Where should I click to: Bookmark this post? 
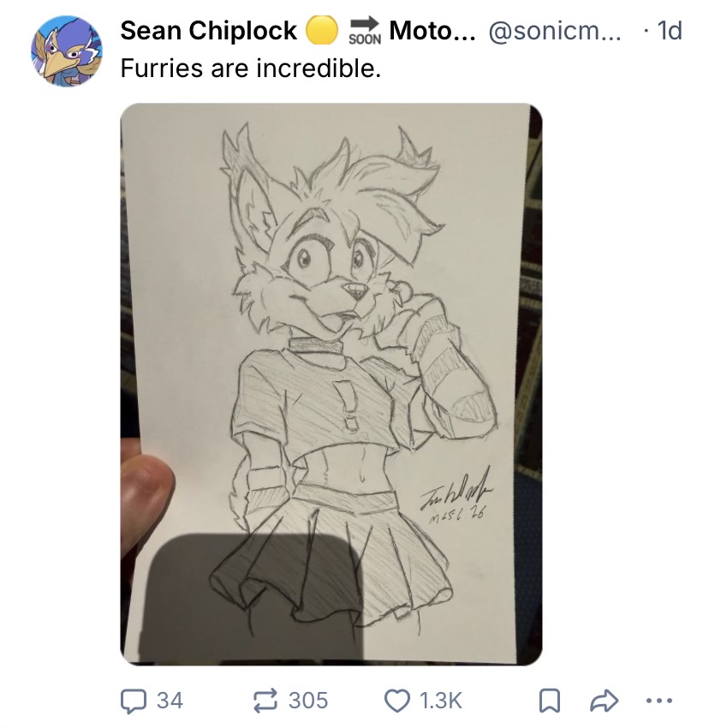549,701
